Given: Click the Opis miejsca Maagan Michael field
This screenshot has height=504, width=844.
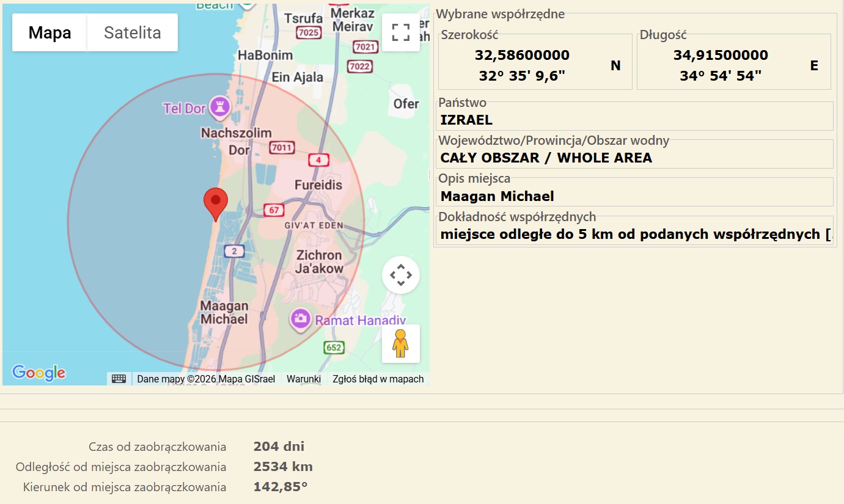Looking at the screenshot, I should pyautogui.click(x=634, y=196).
